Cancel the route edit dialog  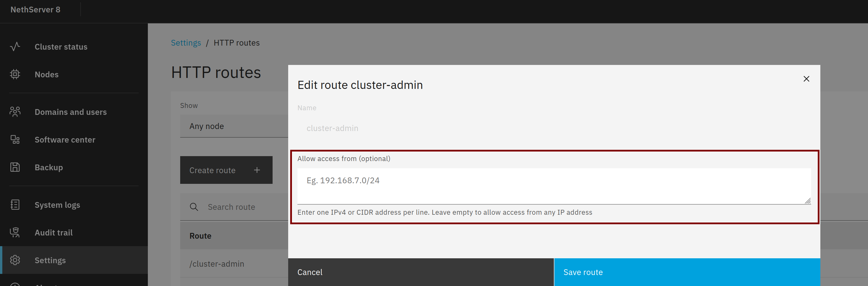(420, 272)
